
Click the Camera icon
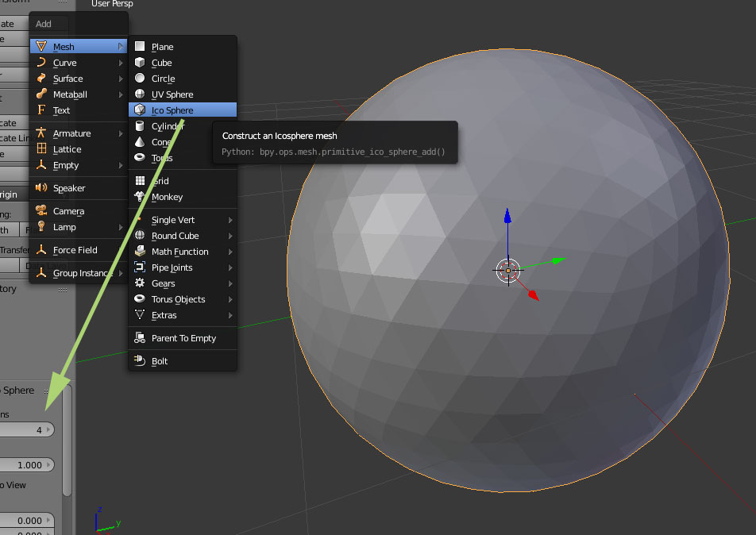tap(41, 210)
